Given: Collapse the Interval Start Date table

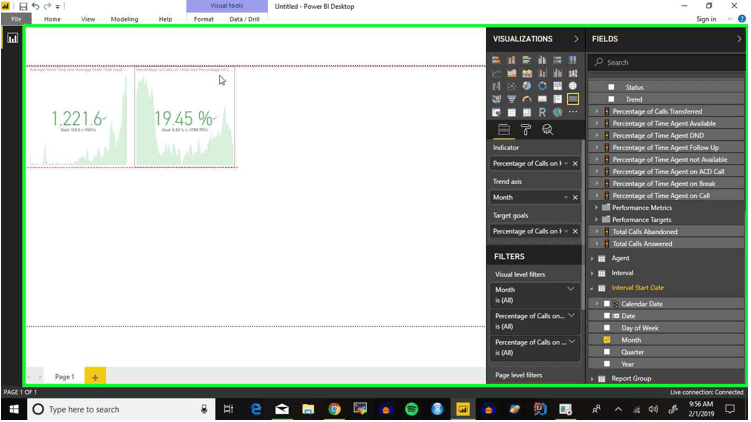Looking at the screenshot, I should click(592, 288).
